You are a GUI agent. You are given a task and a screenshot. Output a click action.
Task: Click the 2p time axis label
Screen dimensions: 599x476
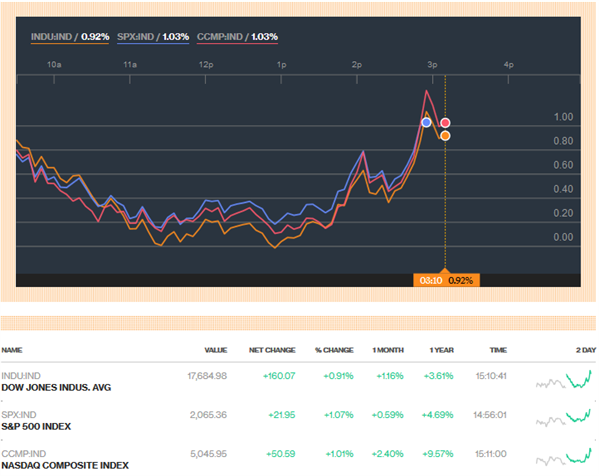tap(357, 65)
